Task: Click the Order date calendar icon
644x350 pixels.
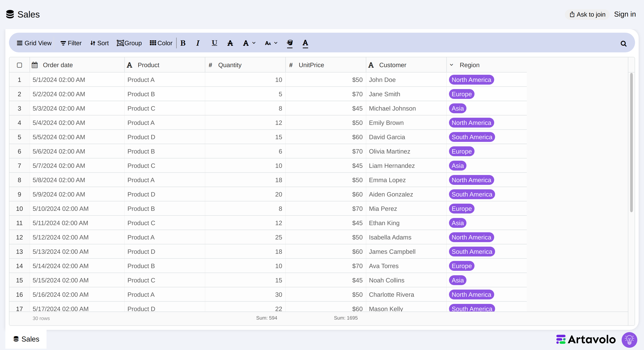Action: (x=35, y=65)
